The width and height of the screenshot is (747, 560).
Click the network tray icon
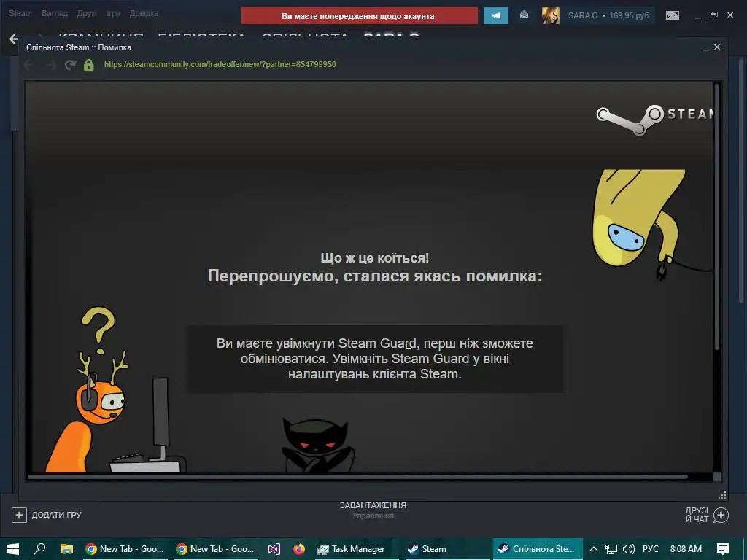[x=611, y=550]
